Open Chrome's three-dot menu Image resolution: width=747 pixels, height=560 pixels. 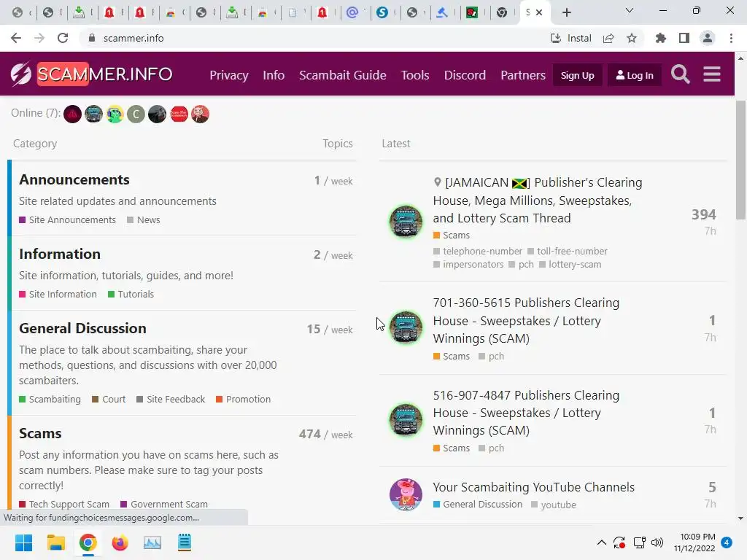tap(731, 38)
